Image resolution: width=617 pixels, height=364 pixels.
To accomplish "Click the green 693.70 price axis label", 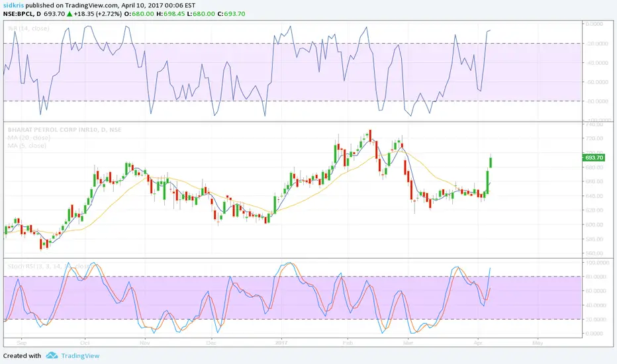I will point(593,158).
